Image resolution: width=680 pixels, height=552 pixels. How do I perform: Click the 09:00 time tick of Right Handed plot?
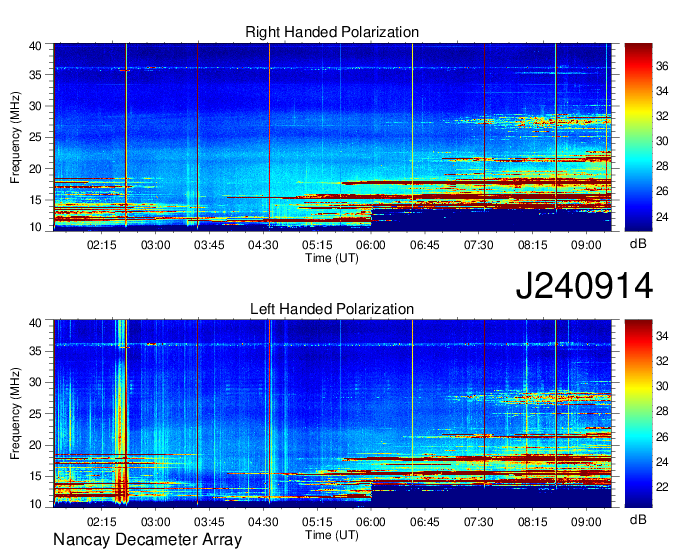click(586, 245)
